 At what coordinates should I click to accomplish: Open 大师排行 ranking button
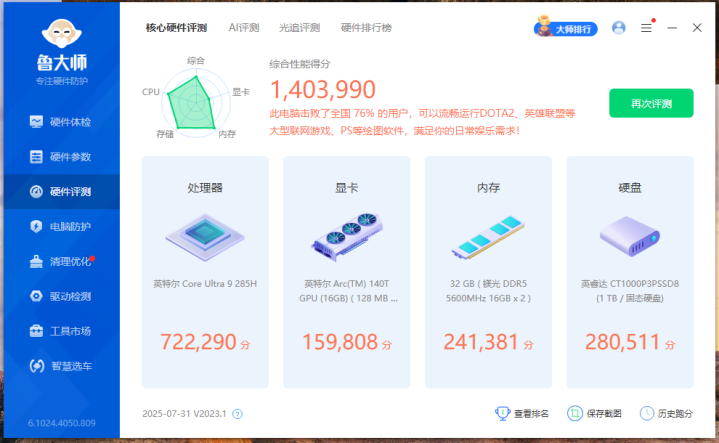pos(566,28)
